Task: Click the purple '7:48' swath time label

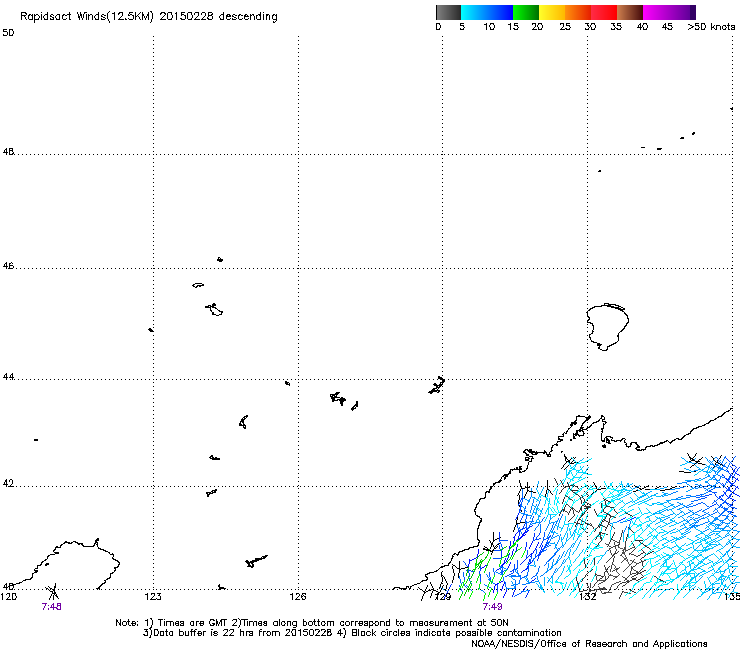Action: [51, 607]
